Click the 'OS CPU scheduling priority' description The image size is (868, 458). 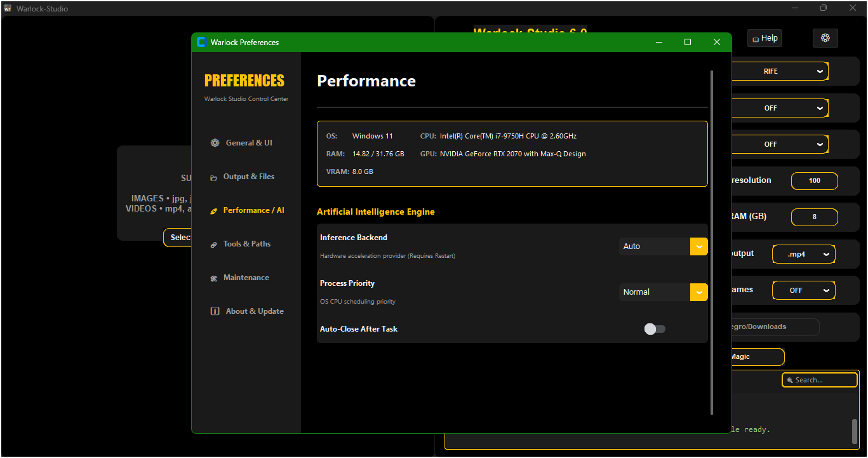pos(358,302)
